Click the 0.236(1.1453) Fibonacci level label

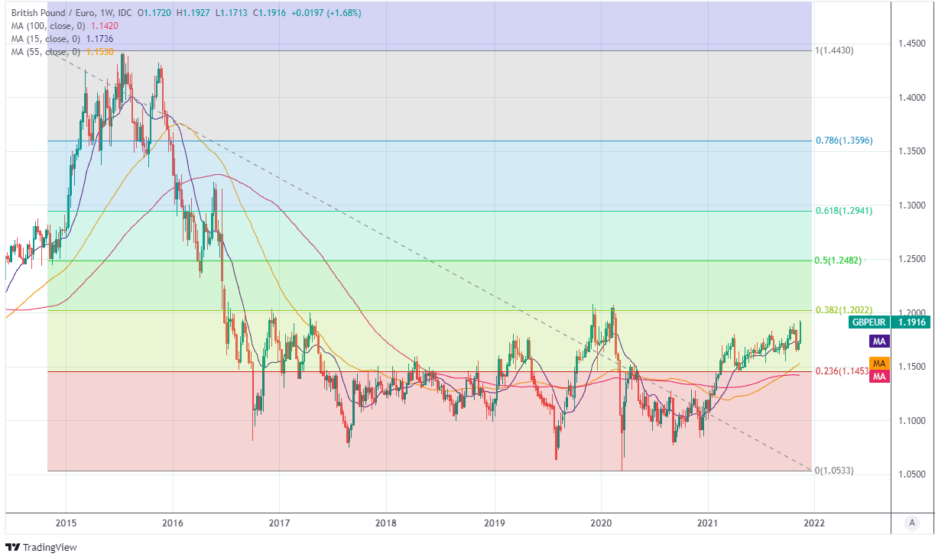[843, 371]
